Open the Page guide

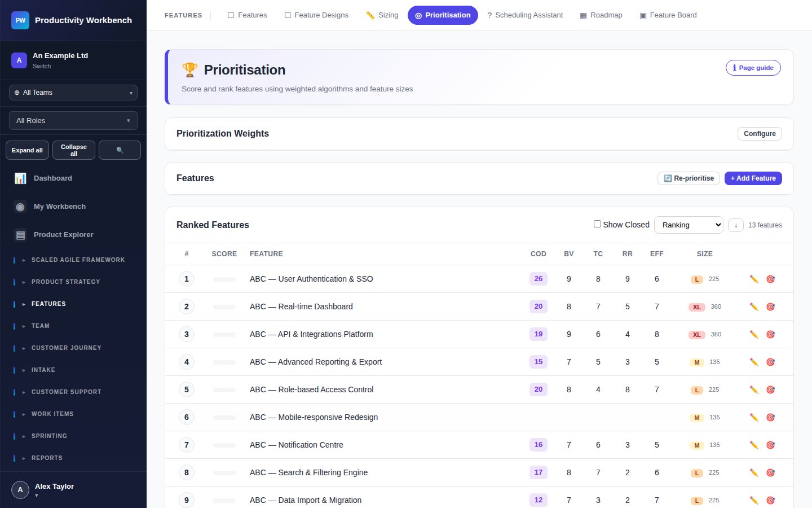pos(753,68)
